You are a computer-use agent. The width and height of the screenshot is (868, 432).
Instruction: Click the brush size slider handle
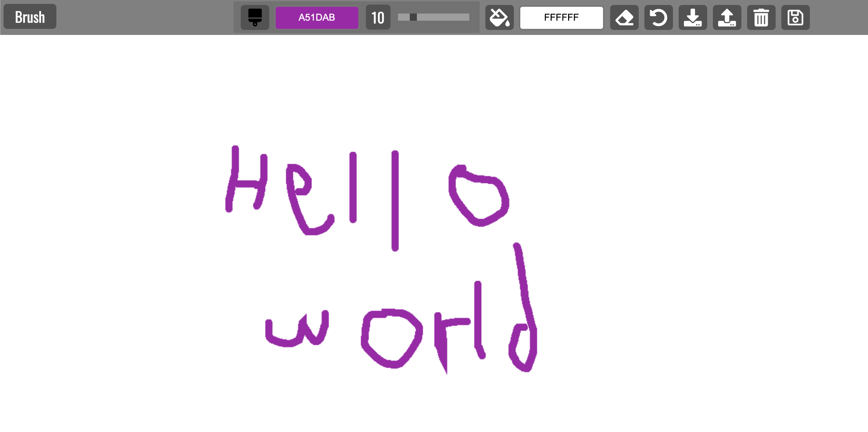[413, 17]
